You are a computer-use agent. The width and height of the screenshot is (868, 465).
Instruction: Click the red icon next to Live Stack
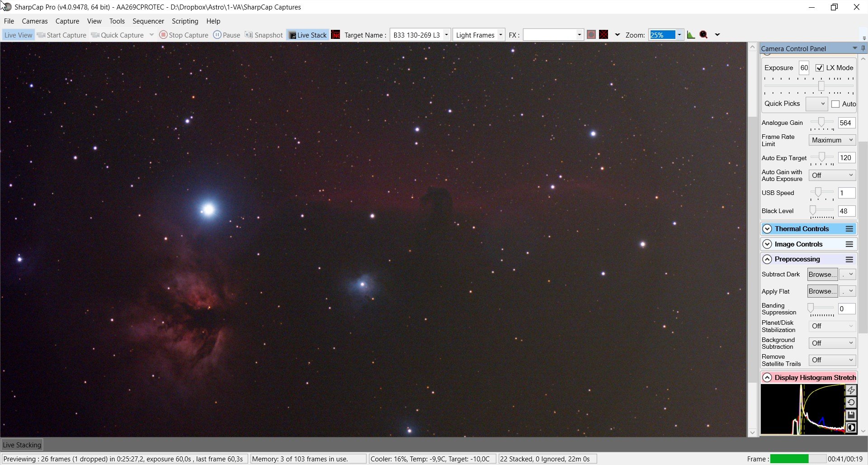[x=335, y=35]
